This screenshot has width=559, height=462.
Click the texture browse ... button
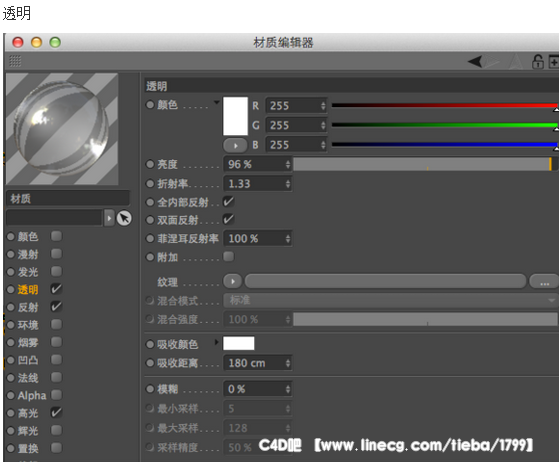click(x=544, y=281)
